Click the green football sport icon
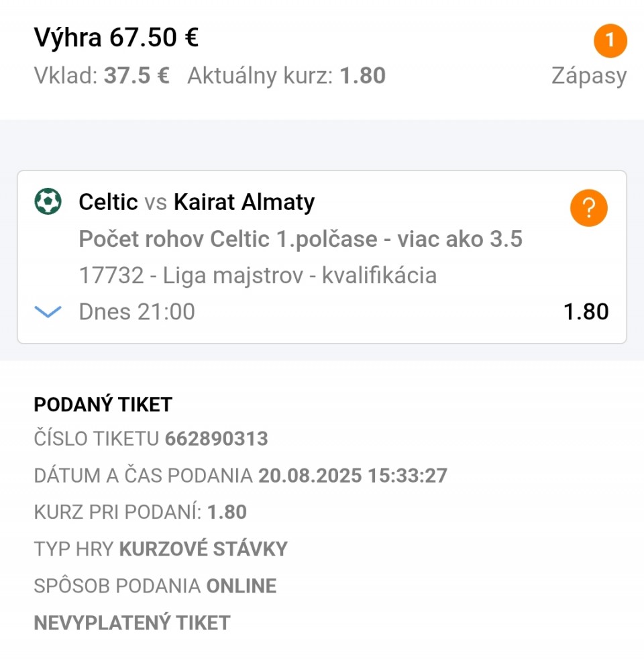 48,201
